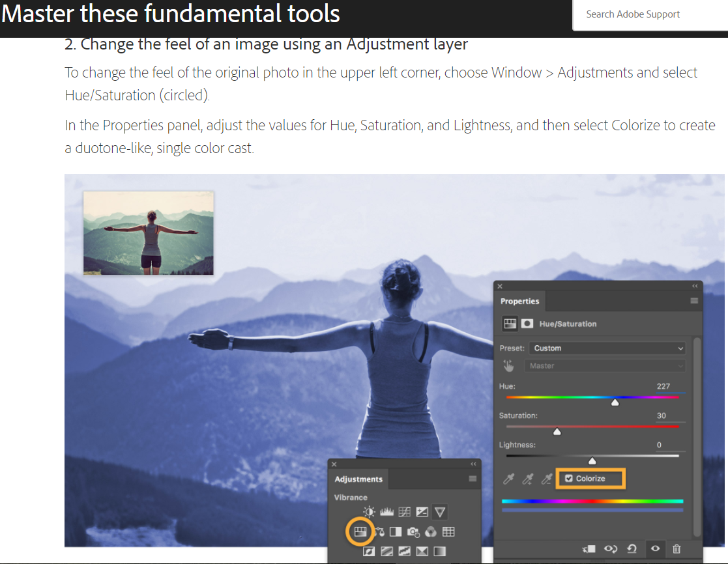Select the Channel Mixer adjustment icon

(431, 531)
